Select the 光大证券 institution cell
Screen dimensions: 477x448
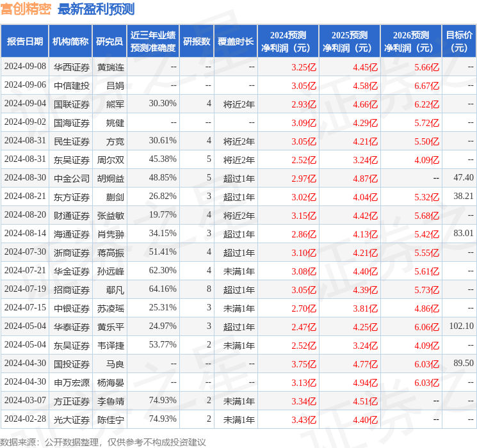(72, 420)
